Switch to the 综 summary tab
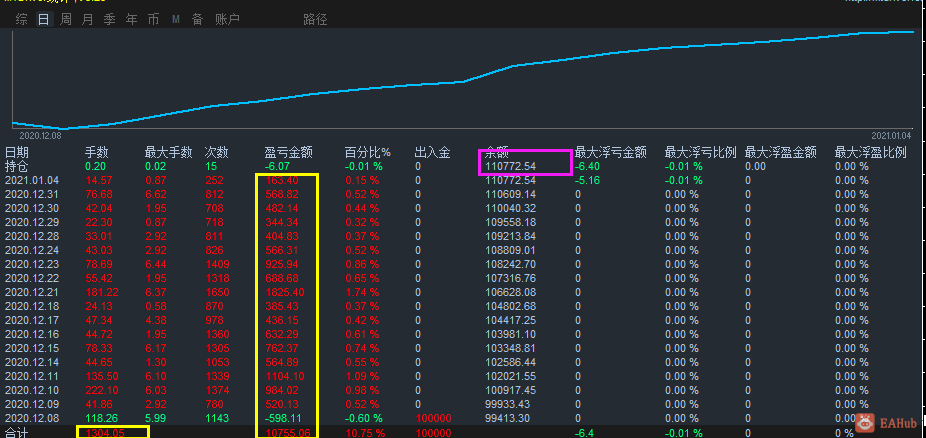Viewport: 926px width, 438px height. 21,19
